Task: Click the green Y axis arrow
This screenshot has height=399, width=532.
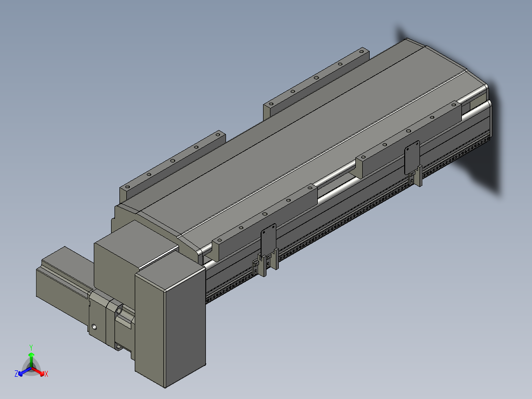Action: (x=31, y=360)
